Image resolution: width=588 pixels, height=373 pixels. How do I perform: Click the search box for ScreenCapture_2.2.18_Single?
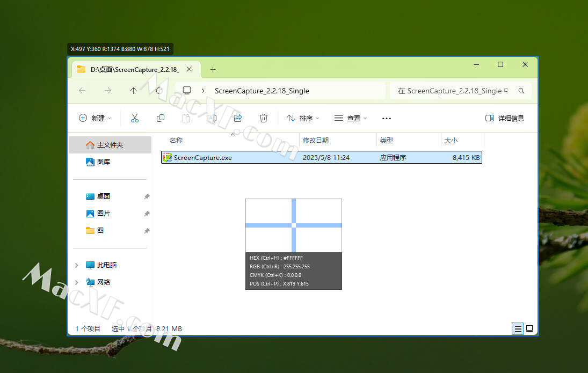point(452,91)
